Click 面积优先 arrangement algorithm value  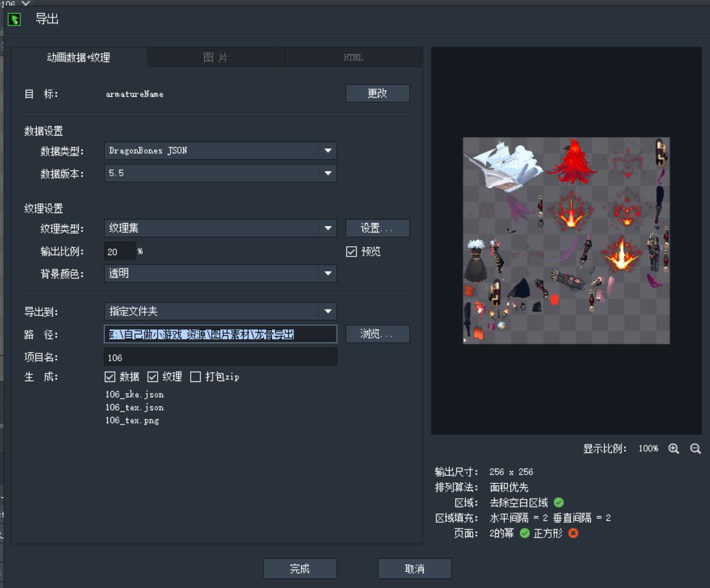[509, 487]
